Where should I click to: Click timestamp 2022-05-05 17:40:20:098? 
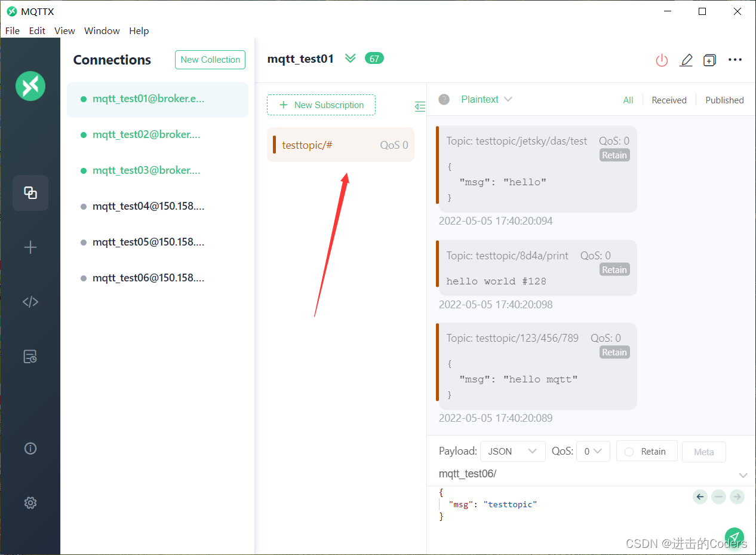(x=496, y=305)
